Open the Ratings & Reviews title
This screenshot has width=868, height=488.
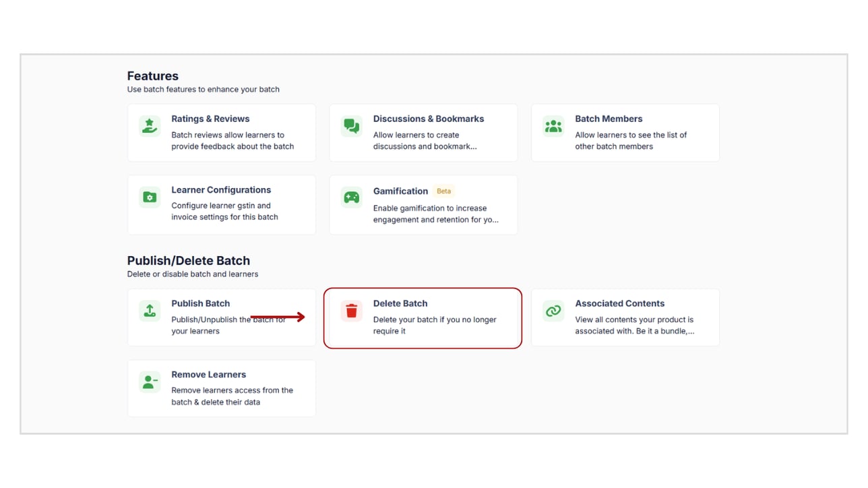[210, 119]
